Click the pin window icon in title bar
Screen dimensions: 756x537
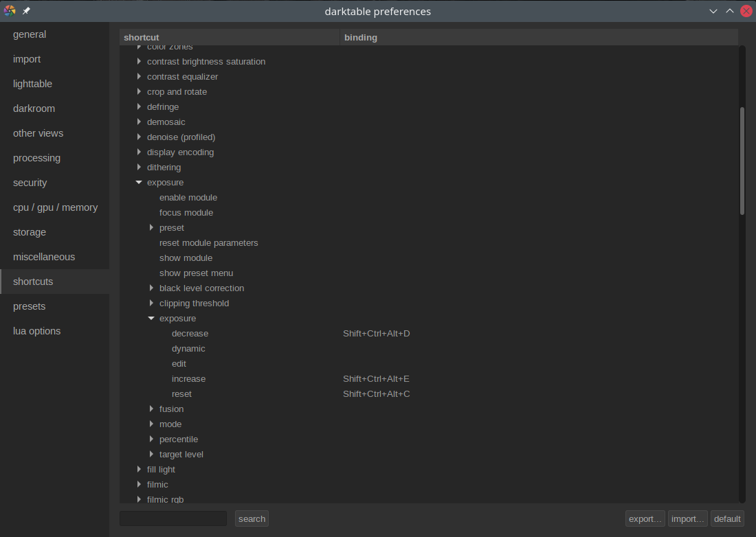pos(27,10)
